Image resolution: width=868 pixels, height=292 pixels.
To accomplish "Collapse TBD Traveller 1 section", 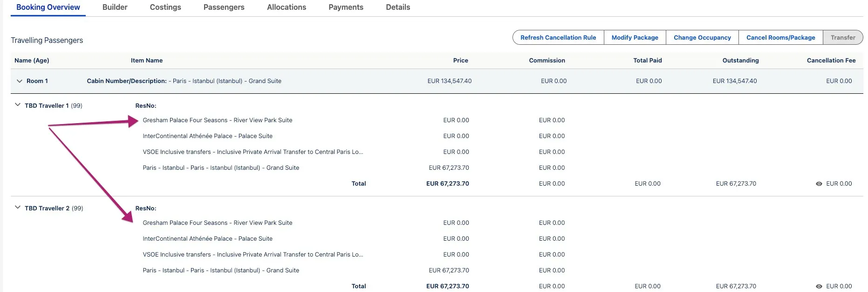I will coord(18,105).
